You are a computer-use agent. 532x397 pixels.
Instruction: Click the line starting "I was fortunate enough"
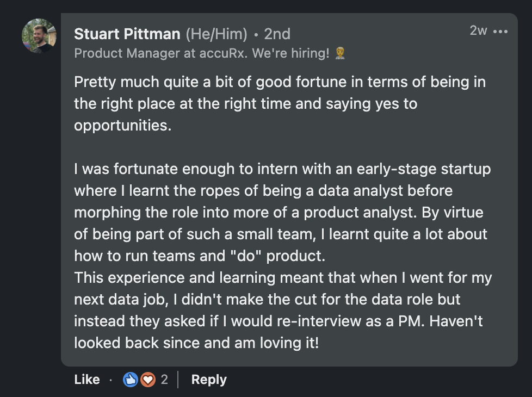pyautogui.click(x=282, y=169)
